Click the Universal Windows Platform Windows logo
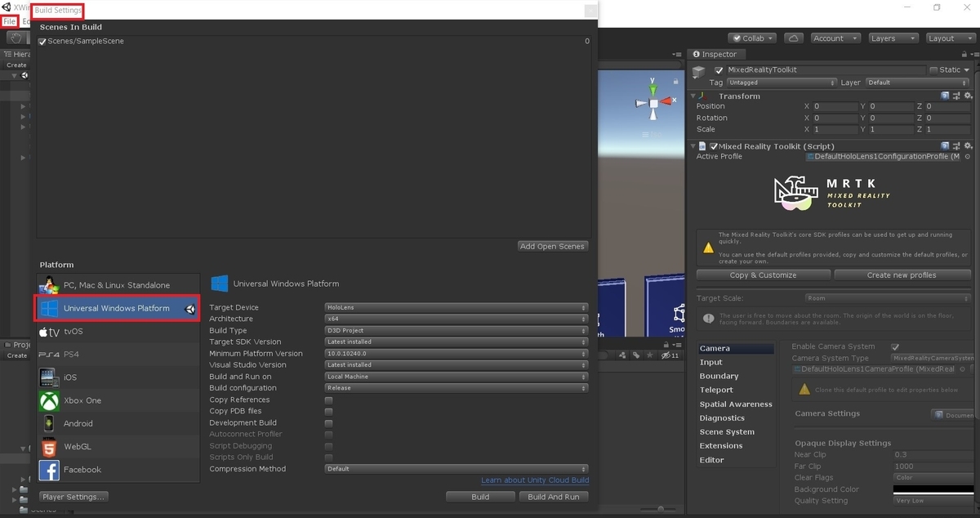 pyautogui.click(x=49, y=308)
